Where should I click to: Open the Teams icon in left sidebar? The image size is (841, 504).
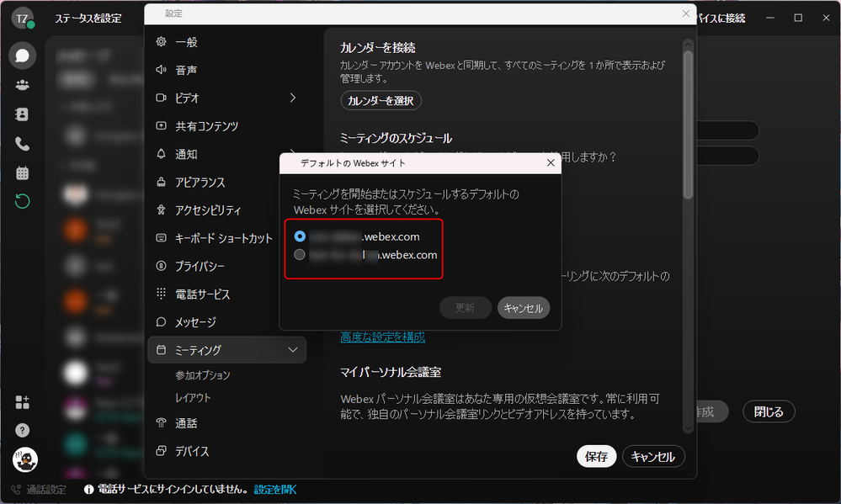tap(22, 85)
